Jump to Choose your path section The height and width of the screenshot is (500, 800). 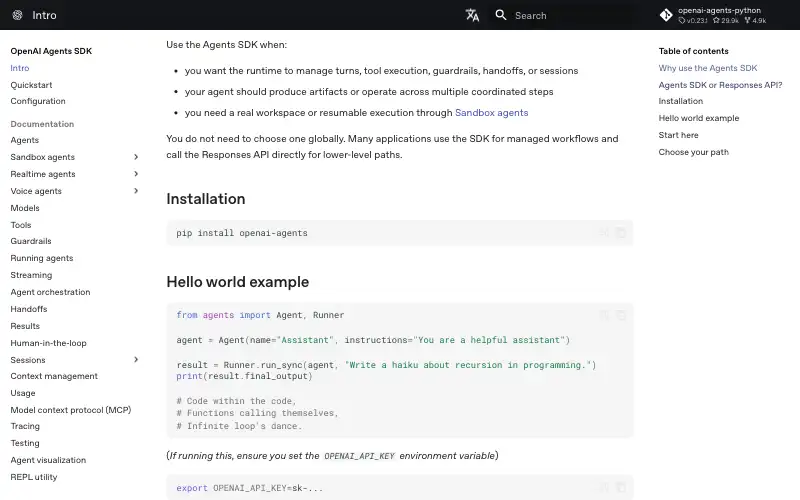(x=693, y=152)
